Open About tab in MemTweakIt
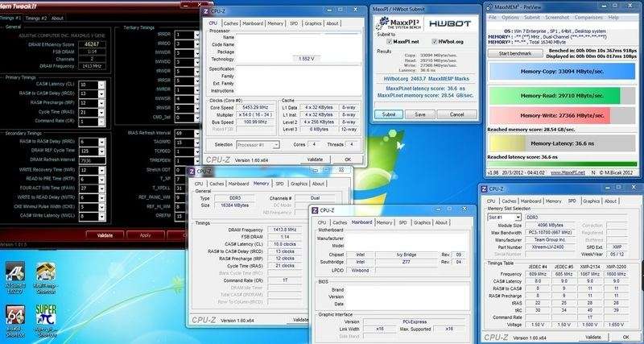Screen dimensions: 644x344 pos(57,18)
